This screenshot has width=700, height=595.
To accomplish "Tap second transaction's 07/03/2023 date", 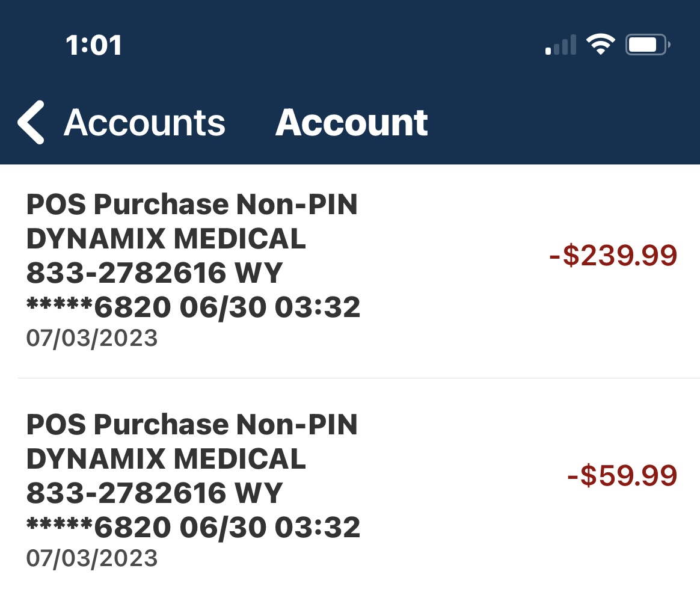I will (92, 558).
